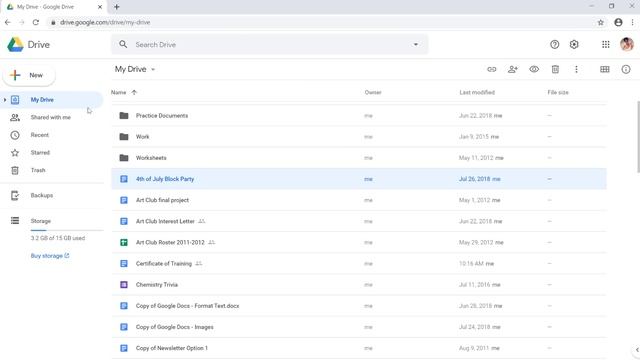The image size is (640, 360).
Task: Click the doc icon of Art Club final project
Action: click(124, 200)
